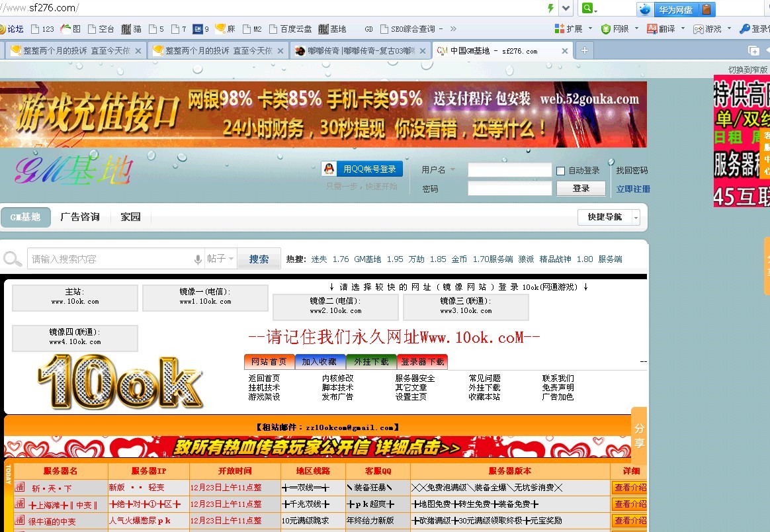Screen dimensions: 770x532
Task: Open the 网站首页 tab
Action: tap(269, 361)
